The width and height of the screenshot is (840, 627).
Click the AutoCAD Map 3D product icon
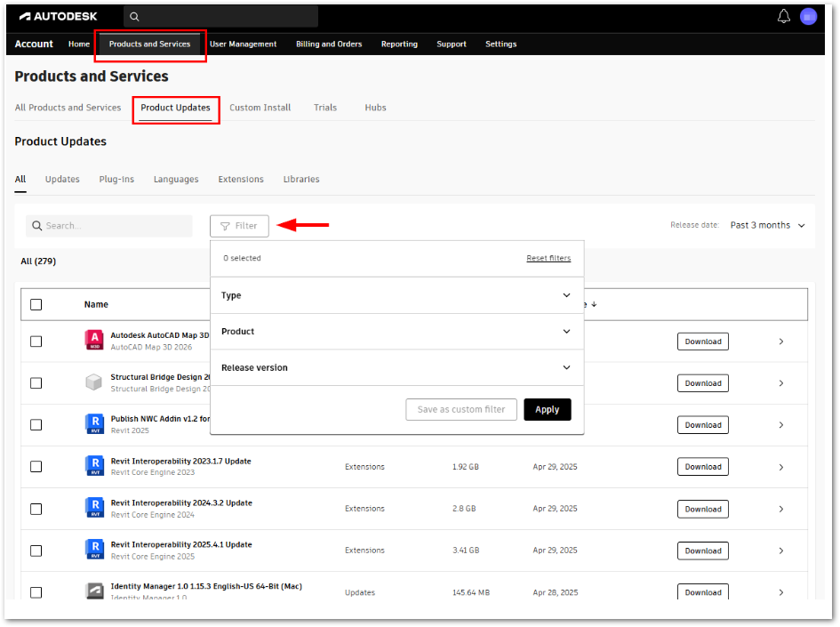(94, 341)
